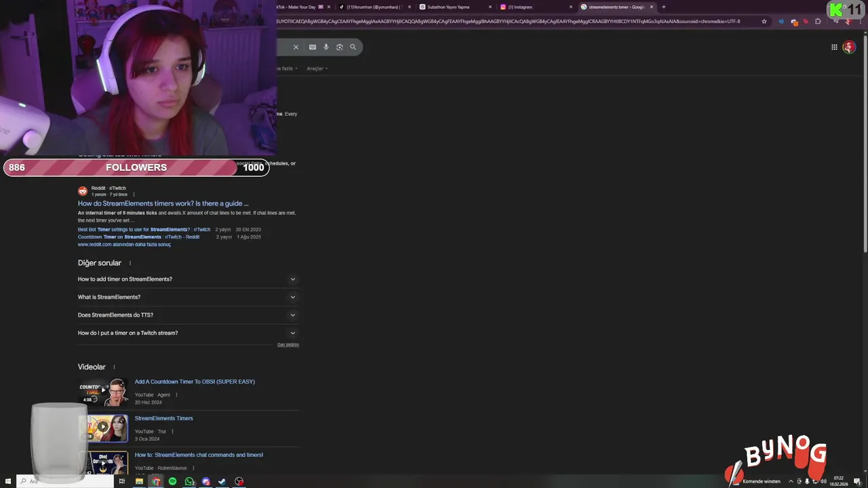Viewport: 868px width, 488px height.
Task: Click the Windows taskbar search box
Action: [x=64, y=481]
